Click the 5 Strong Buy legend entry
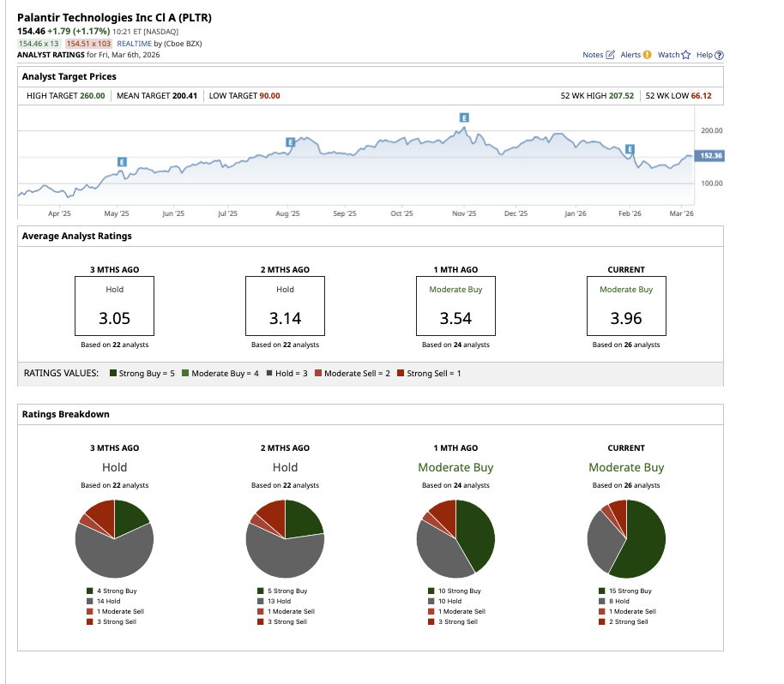The height and width of the screenshot is (684, 784). 282,591
